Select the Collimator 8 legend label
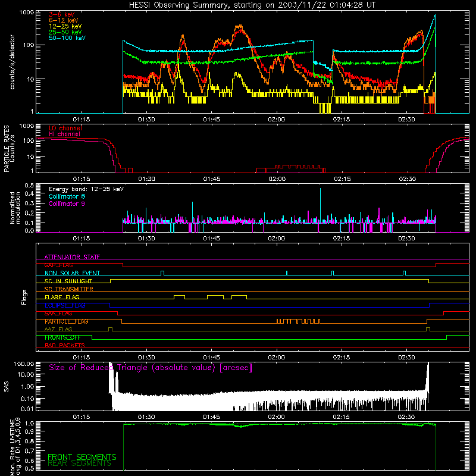The height and width of the screenshot is (476, 476). [x=67, y=196]
